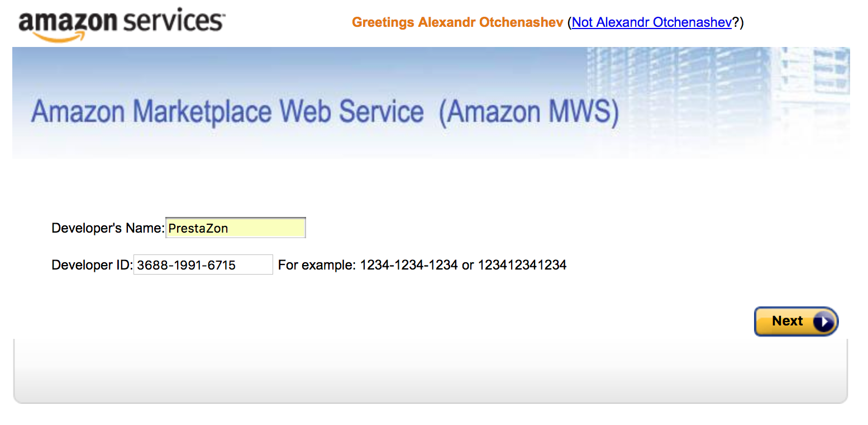The image size is (868, 425).
Task: Click the 'Greetings Alexandr Otchenashev' orange text
Action: (x=457, y=22)
